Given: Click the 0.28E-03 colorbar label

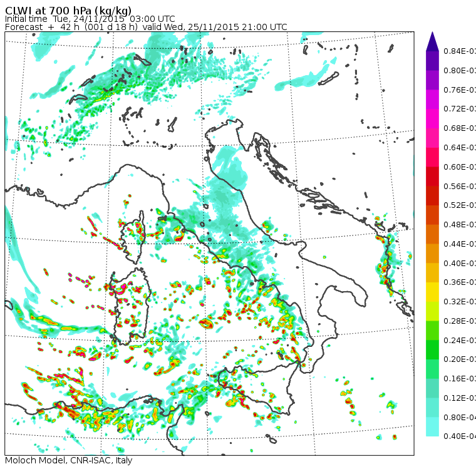Looking at the screenshot, I should [459, 321].
